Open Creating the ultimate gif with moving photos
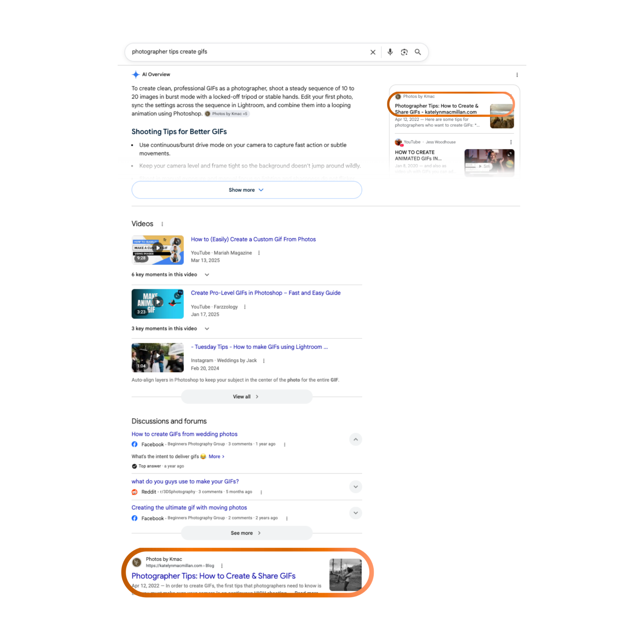Screen dimensions: 644x644 tap(189, 508)
